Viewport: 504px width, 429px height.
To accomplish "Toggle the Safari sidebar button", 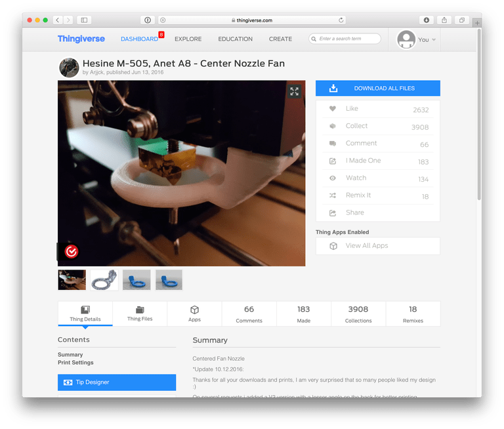I will click(x=84, y=20).
